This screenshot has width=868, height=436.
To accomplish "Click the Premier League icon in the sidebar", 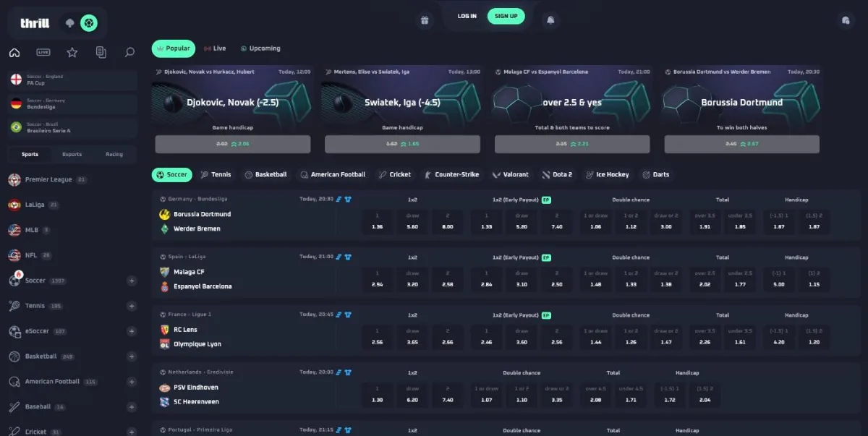I will (14, 179).
